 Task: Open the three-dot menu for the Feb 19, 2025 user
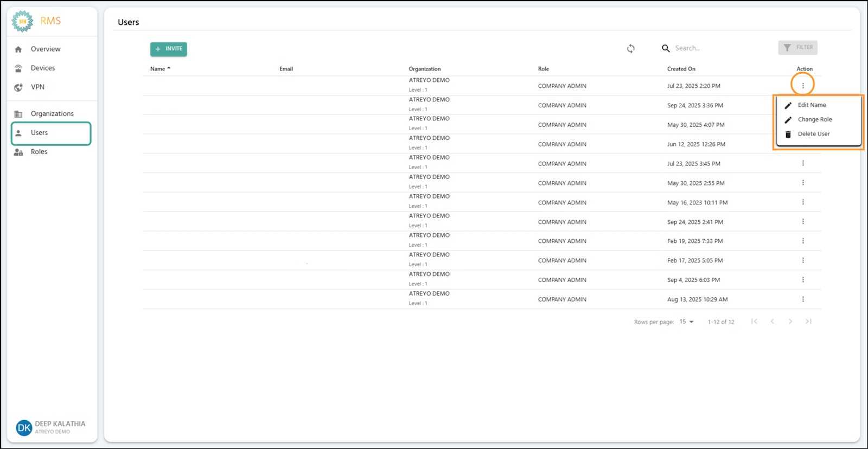[x=803, y=241]
